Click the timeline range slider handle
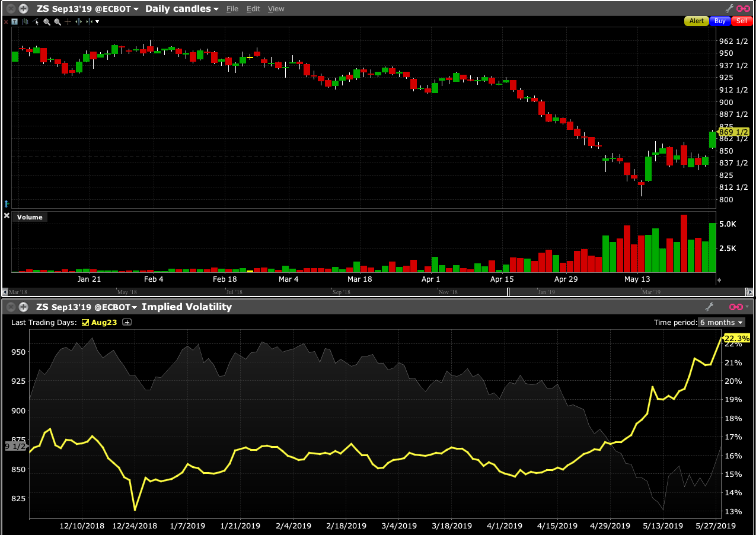This screenshot has width=756, height=535. point(508,292)
